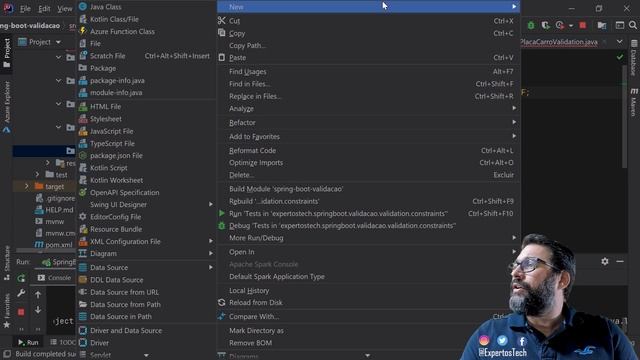
Task: Click the search magnifier icon in toolbar
Action: pyautogui.click(x=633, y=25)
